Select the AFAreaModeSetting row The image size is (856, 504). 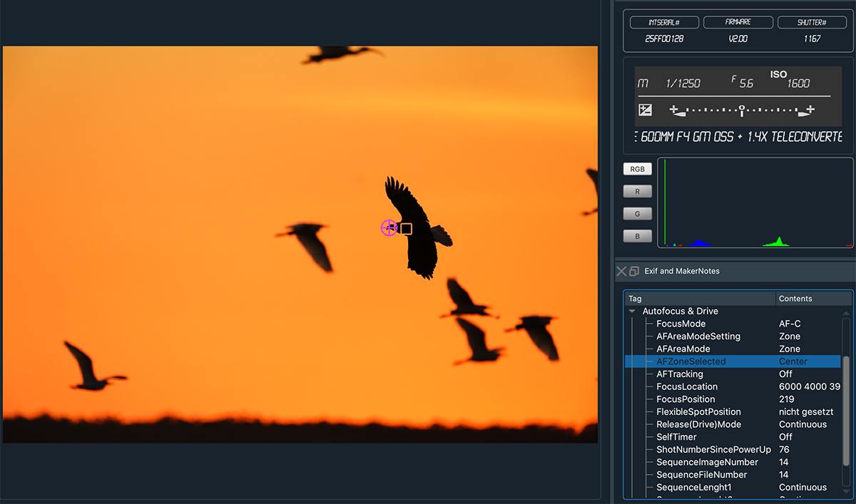click(x=733, y=336)
